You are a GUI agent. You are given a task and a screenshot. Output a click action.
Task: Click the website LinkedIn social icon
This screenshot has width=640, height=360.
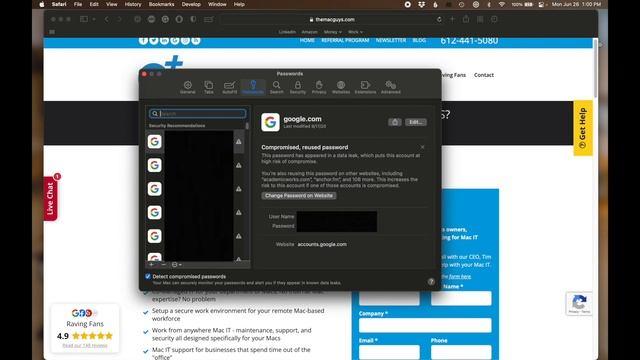(x=164, y=40)
